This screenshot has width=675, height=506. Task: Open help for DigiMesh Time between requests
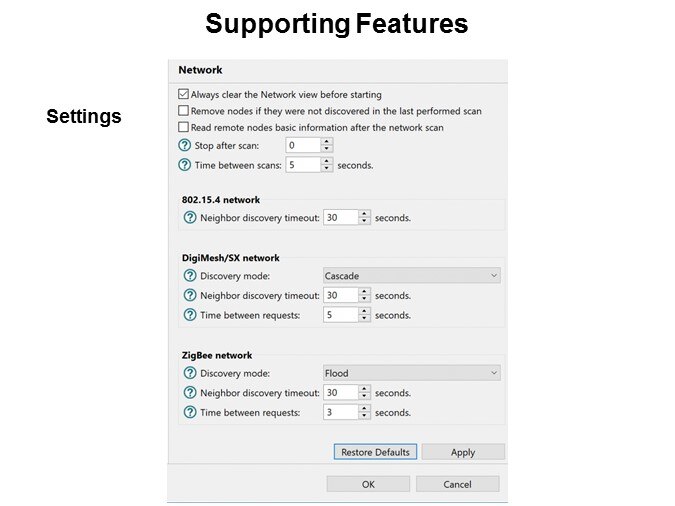tap(190, 315)
